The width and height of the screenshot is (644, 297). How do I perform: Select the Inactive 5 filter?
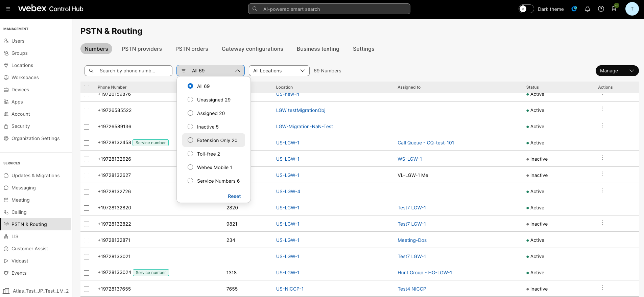coord(214,127)
